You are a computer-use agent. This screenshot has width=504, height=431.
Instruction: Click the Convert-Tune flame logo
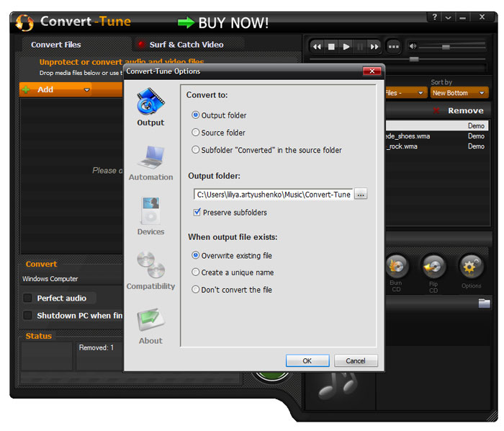(24, 22)
